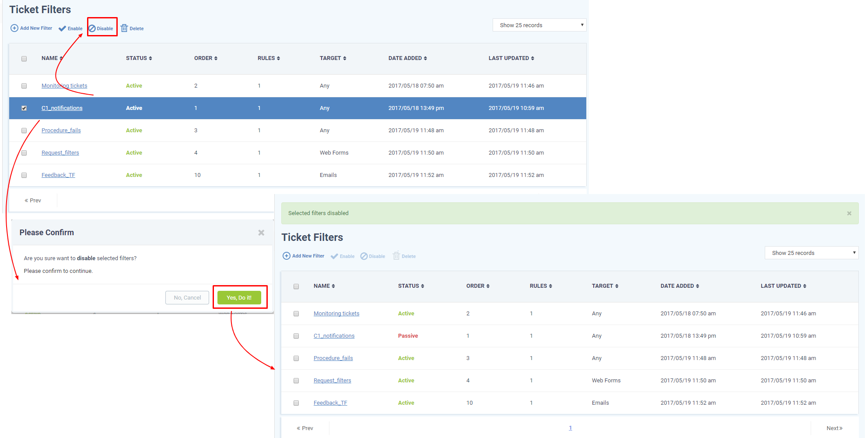Check Request_filters row in top table

point(24,153)
